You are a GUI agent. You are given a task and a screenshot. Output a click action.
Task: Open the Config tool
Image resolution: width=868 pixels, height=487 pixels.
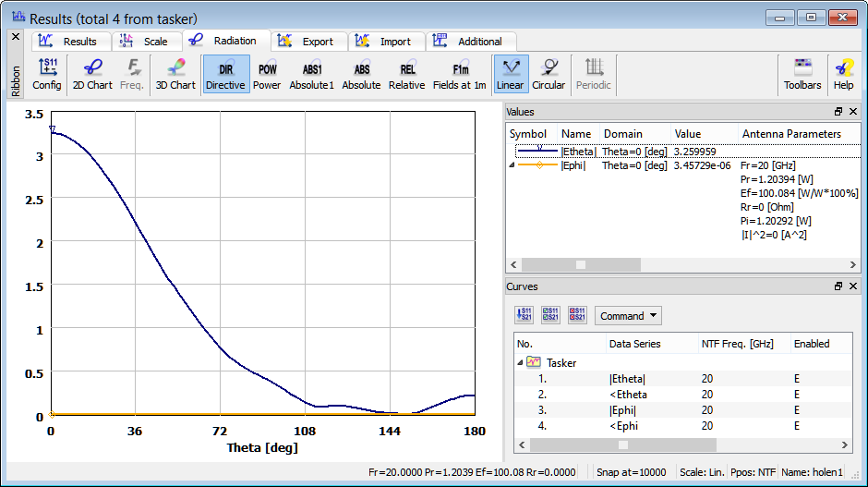46,74
